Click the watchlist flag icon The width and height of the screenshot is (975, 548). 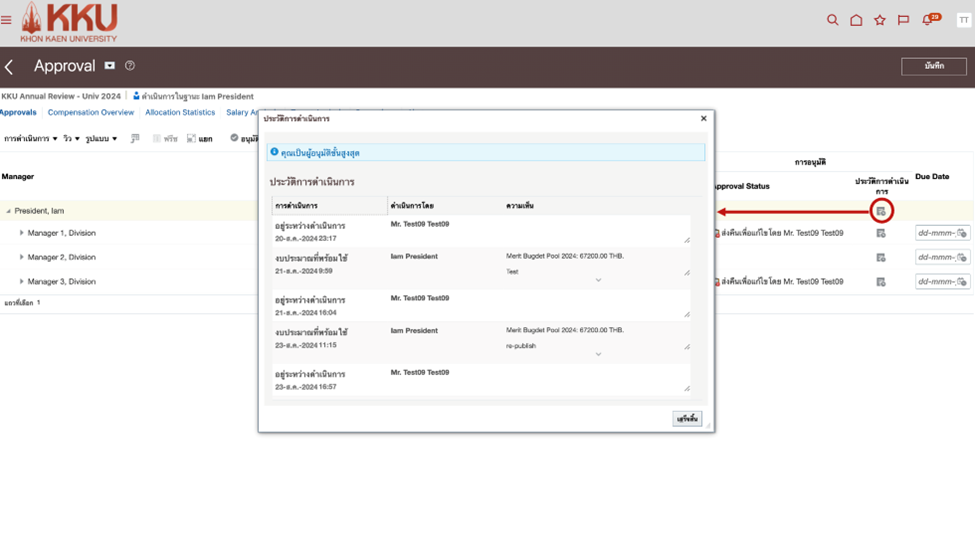point(903,20)
